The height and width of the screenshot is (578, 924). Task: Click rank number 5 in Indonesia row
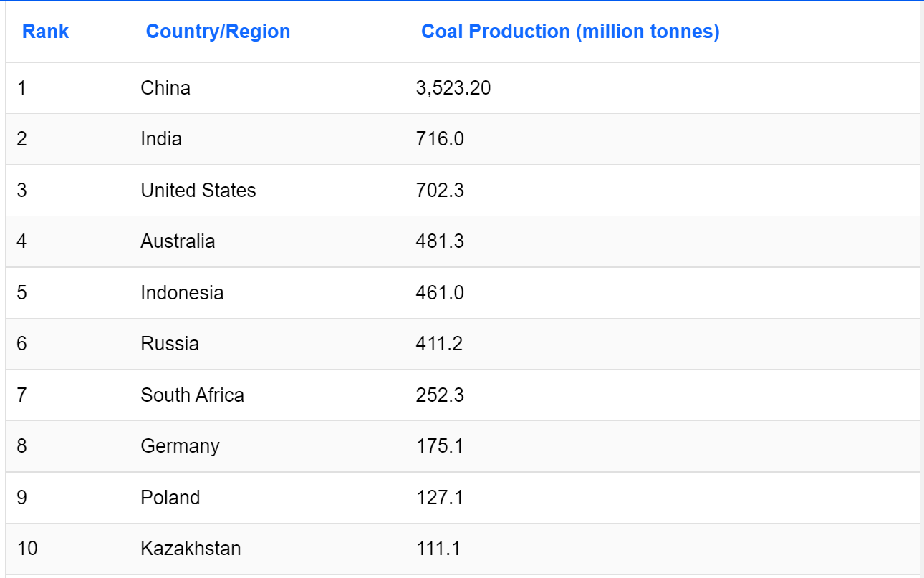pos(21,293)
